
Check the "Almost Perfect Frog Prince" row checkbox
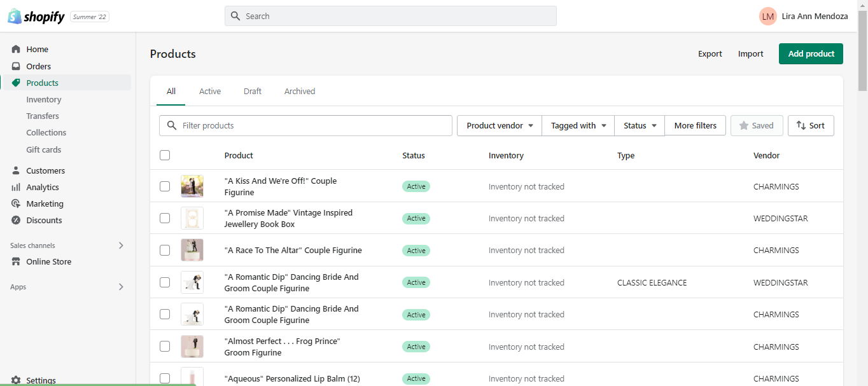[165, 347]
